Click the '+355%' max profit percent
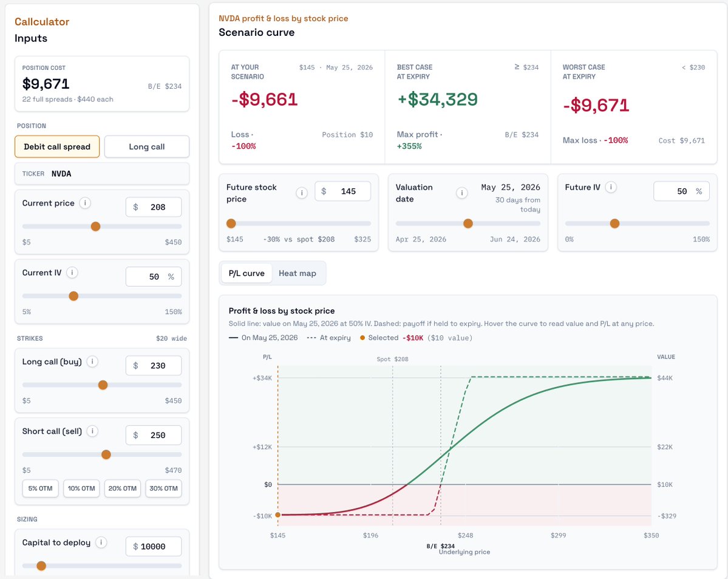Image resolution: width=728 pixels, height=579 pixels. [409, 146]
